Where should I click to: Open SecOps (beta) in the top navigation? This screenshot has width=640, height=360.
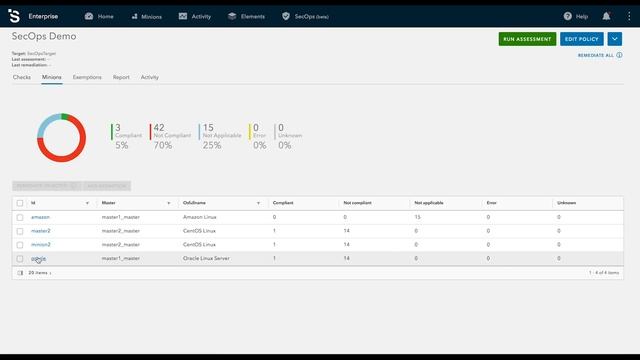pyautogui.click(x=311, y=16)
